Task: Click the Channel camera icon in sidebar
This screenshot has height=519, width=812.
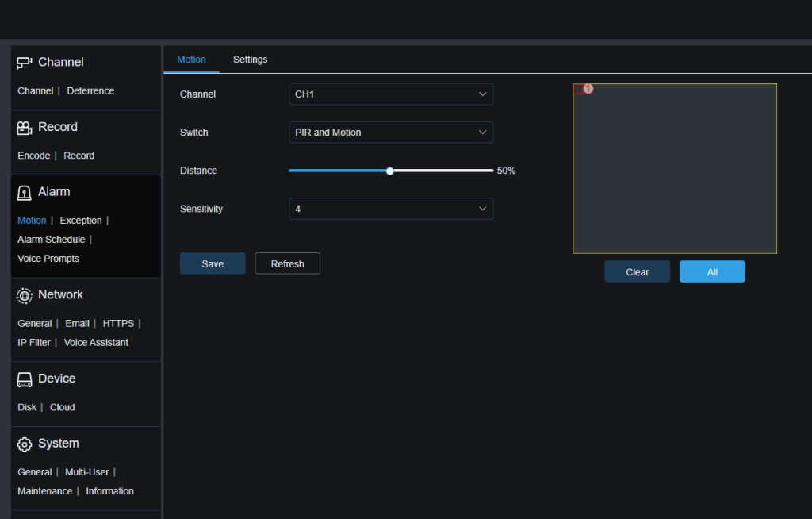Action: coord(25,63)
